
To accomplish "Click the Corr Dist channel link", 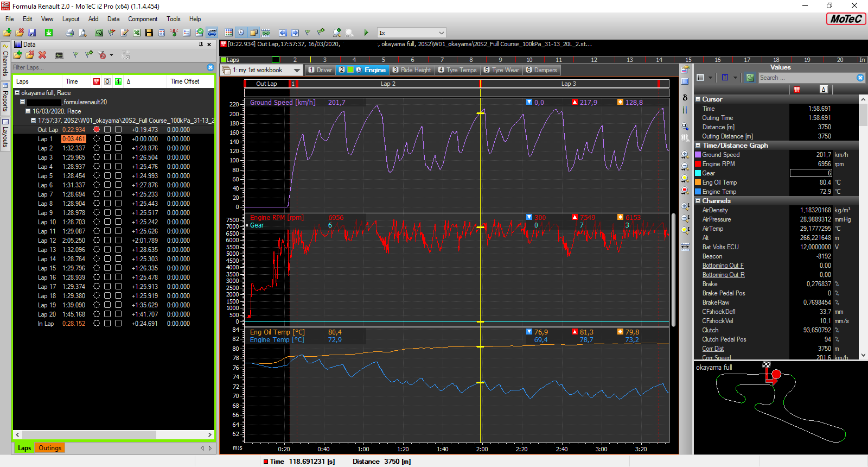I will click(713, 349).
